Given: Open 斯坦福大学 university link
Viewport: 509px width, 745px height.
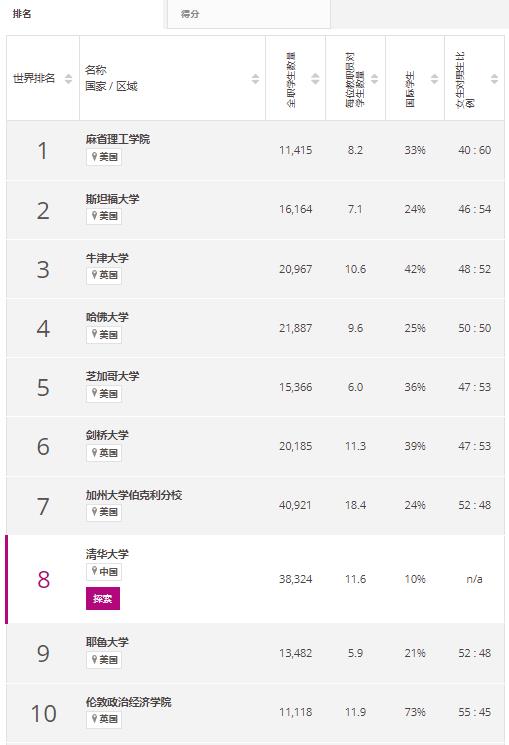Looking at the screenshot, I should 113,199.
